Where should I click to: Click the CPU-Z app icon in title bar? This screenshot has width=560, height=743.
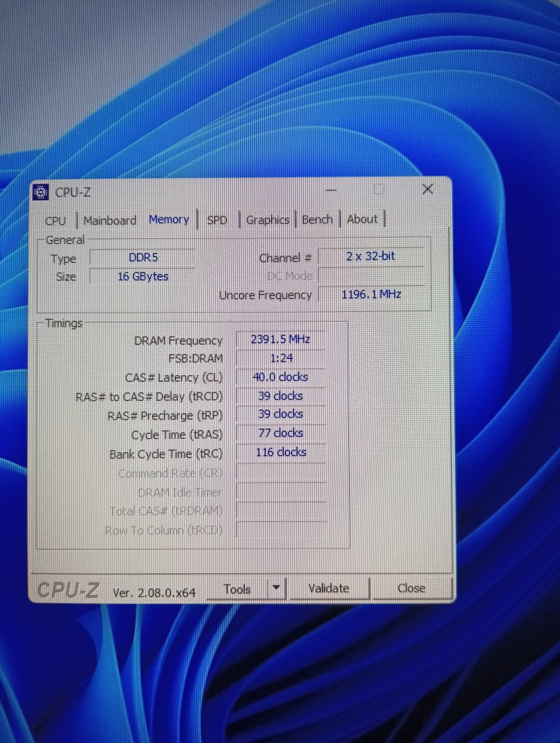41,193
